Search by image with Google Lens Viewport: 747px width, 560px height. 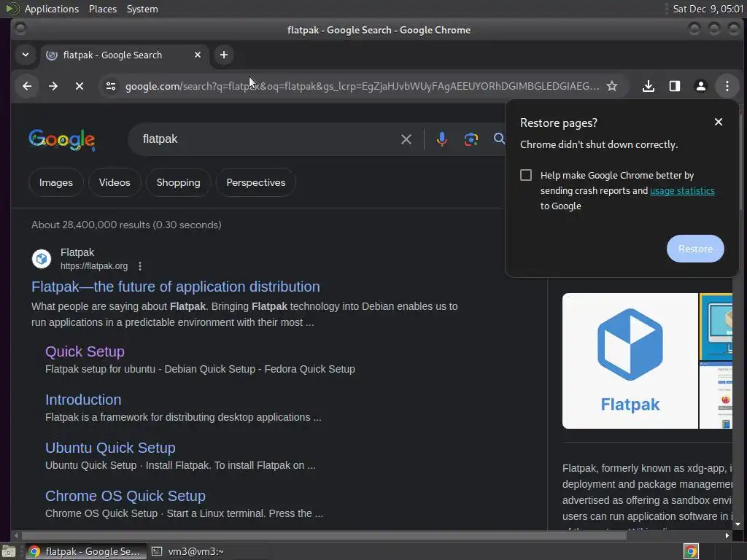[471, 139]
